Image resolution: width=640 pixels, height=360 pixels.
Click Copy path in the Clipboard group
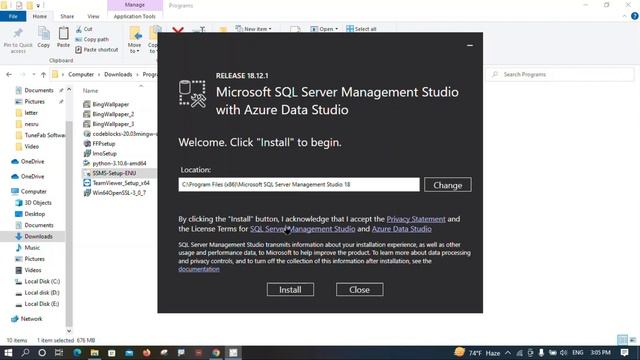point(92,39)
